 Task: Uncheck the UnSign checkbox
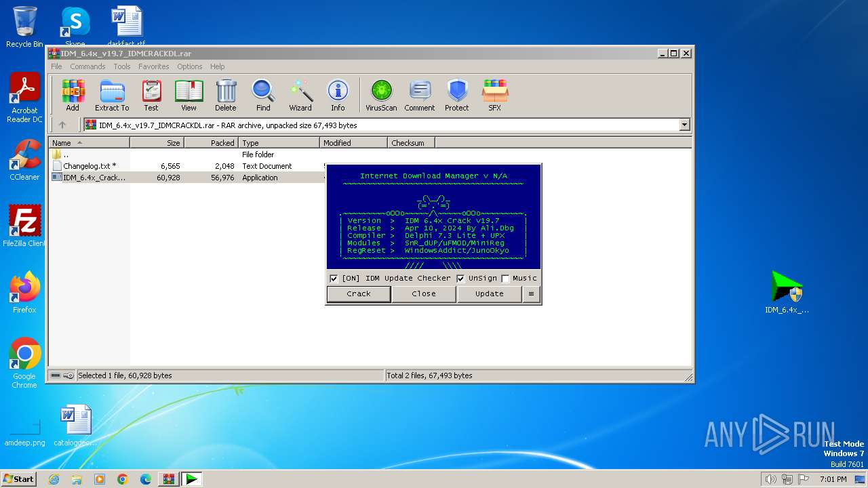[x=460, y=279]
